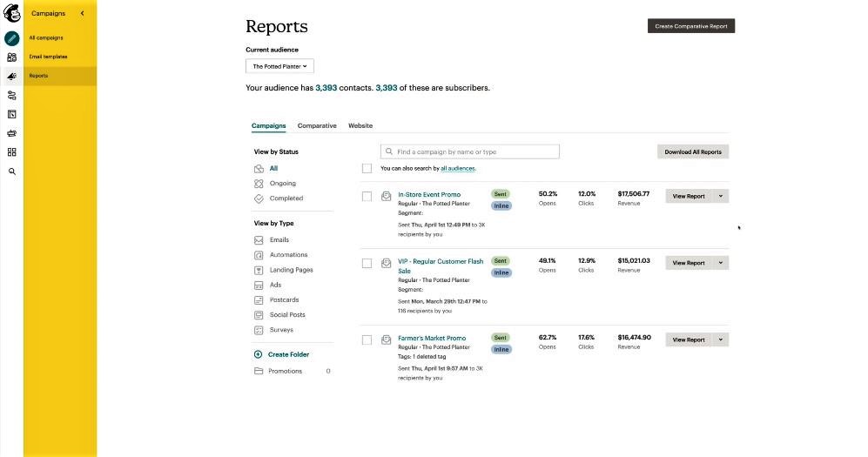This screenshot has height=457, width=868.
Task: Filter by type Emails
Action: point(279,239)
